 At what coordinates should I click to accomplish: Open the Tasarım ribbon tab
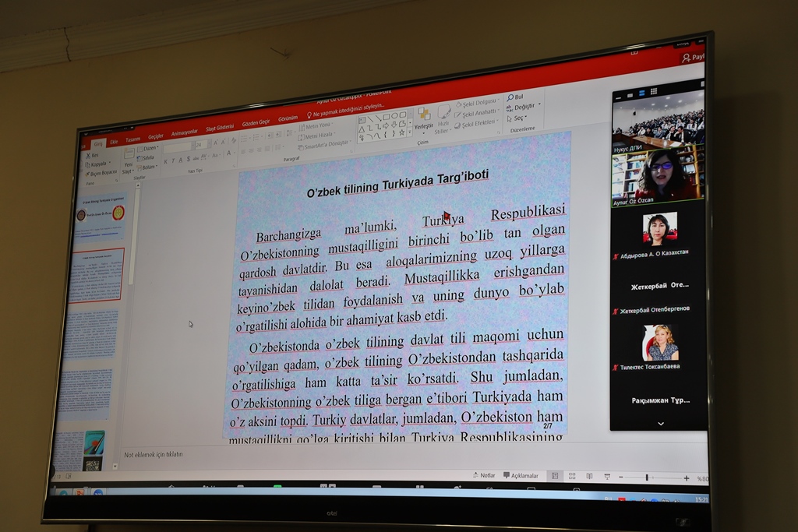click(x=132, y=139)
